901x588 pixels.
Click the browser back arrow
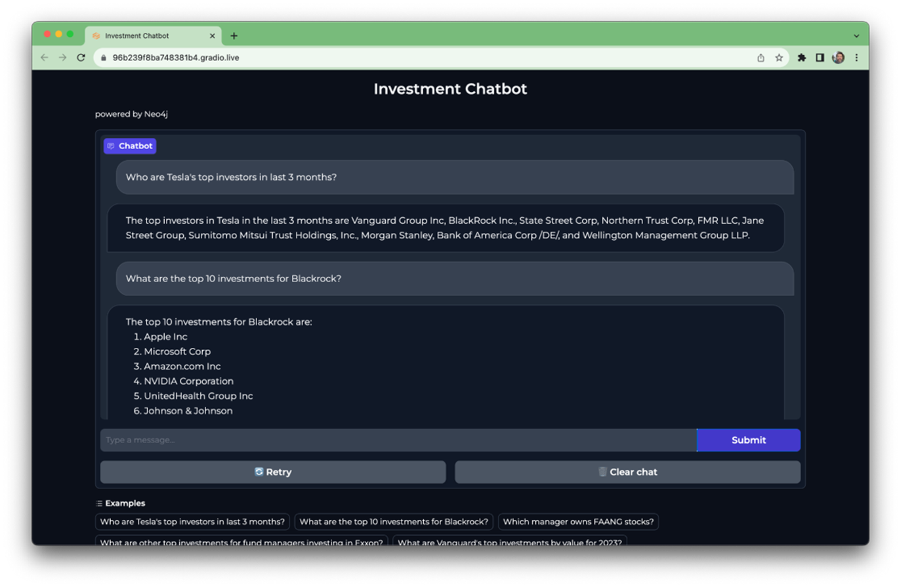[45, 58]
